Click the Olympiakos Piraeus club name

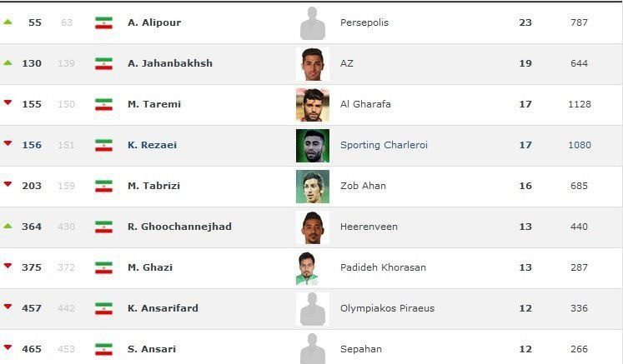coord(387,308)
